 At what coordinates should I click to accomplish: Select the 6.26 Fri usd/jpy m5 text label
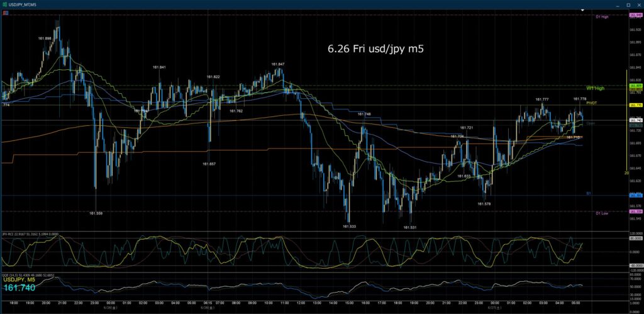375,49
